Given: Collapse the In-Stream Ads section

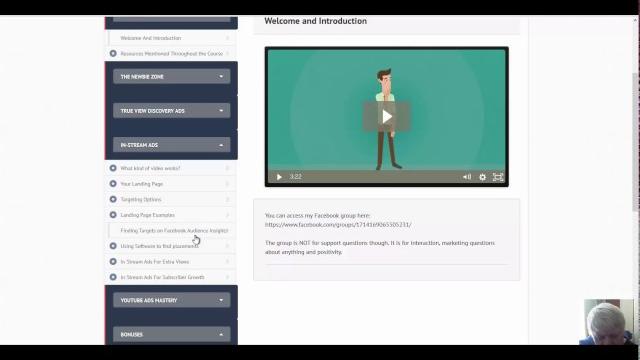Looking at the screenshot, I should click(171, 145).
